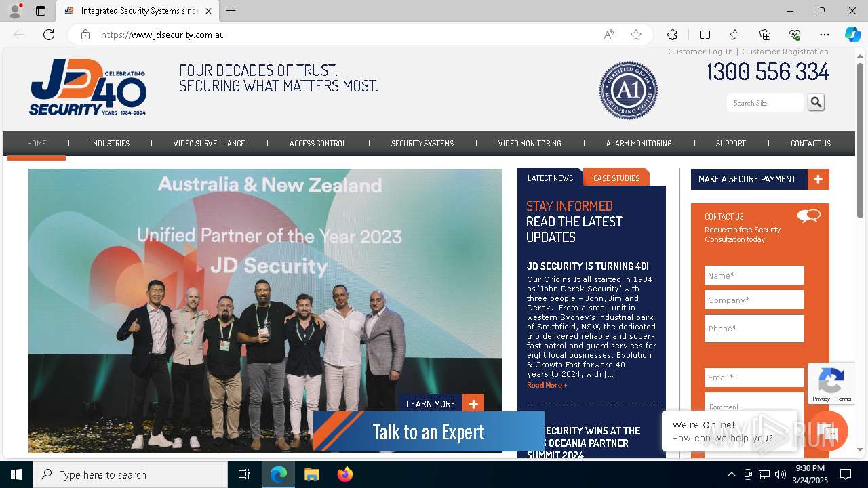The width and height of the screenshot is (868, 488).
Task: Add page to favorites with star icon
Action: point(636,35)
